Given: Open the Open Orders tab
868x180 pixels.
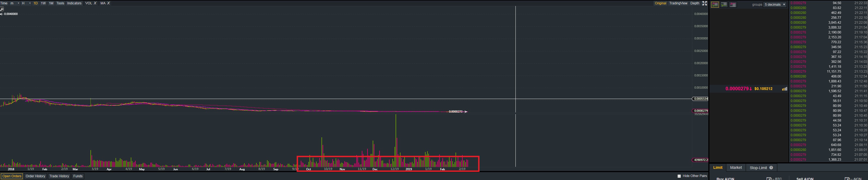Looking at the screenshot, I should tap(12, 176).
